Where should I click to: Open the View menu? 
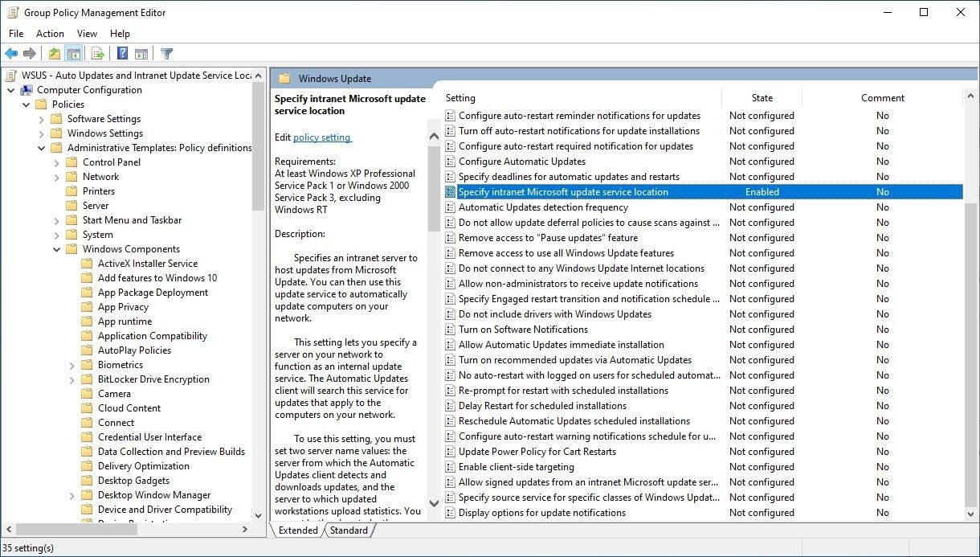(87, 34)
